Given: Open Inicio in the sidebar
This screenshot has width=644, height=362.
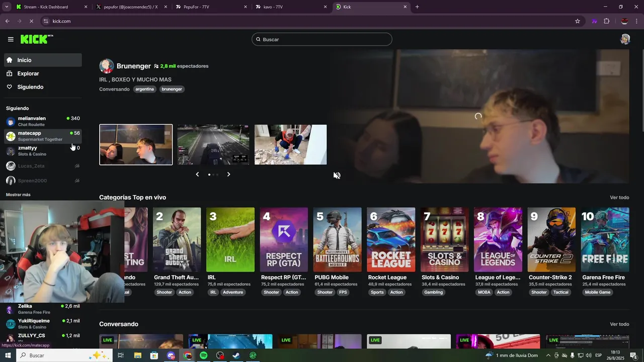Looking at the screenshot, I should pos(43,60).
